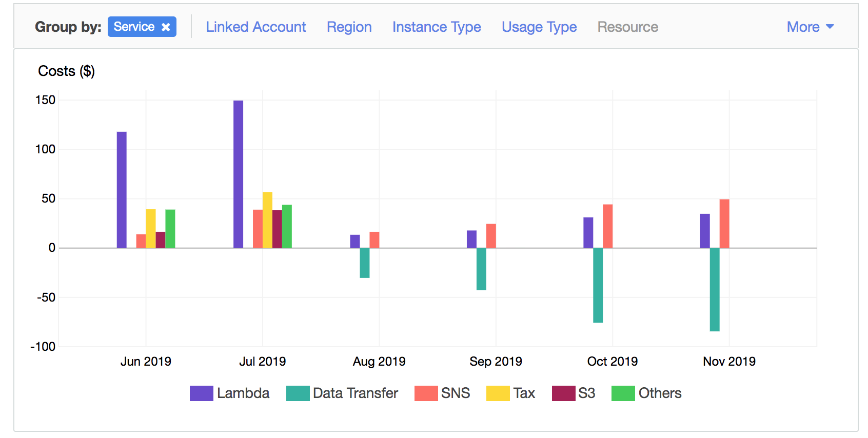Viewport: 868px width, 438px height.
Task: Click the dropdown arrow beside More
Action: click(x=830, y=27)
